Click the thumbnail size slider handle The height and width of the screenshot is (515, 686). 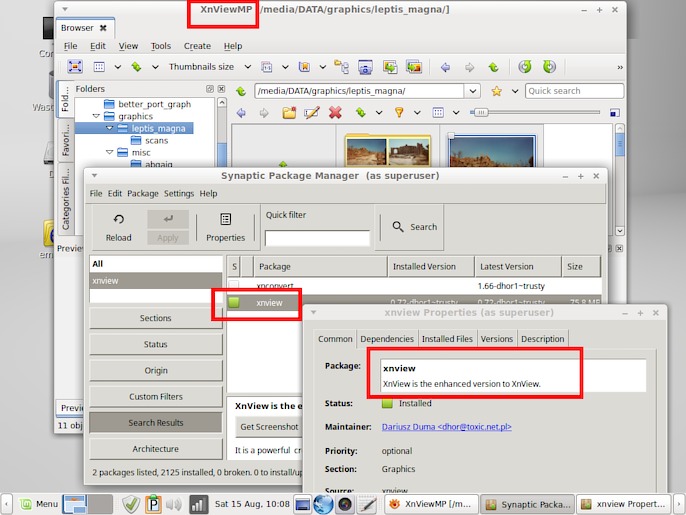[x=480, y=112]
